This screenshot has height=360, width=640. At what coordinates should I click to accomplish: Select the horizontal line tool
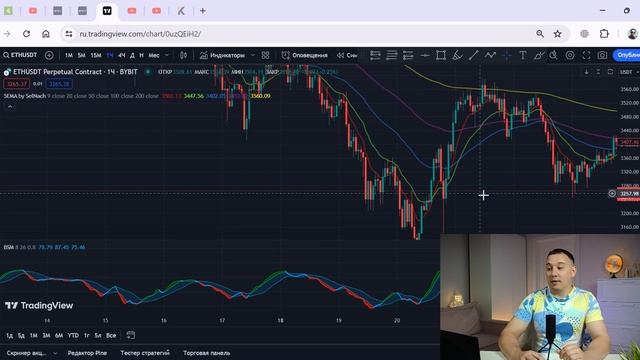point(424,55)
